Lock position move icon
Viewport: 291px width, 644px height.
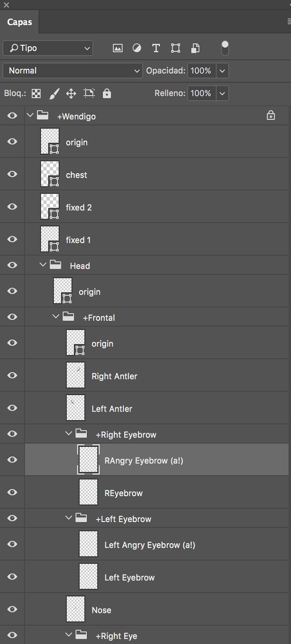[71, 93]
